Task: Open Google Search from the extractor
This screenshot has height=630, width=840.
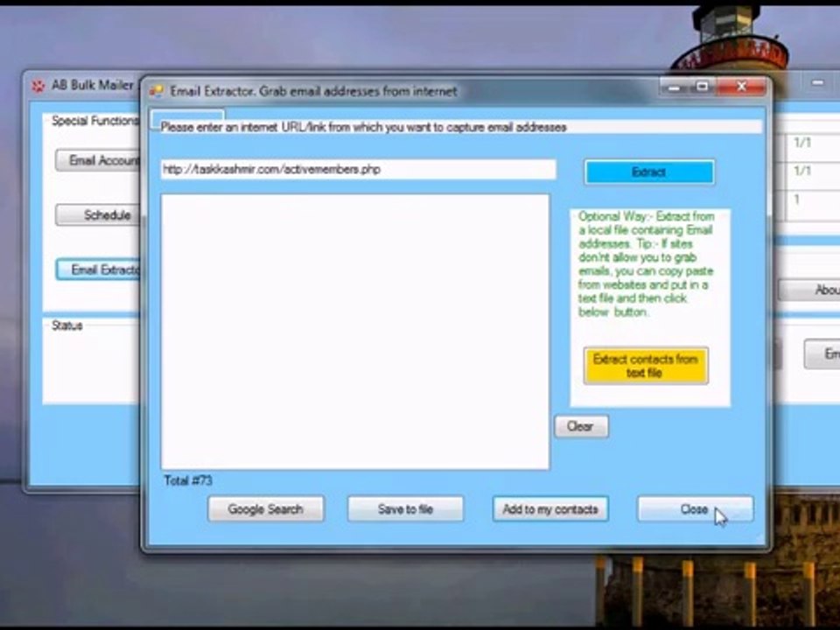Action: [x=266, y=509]
